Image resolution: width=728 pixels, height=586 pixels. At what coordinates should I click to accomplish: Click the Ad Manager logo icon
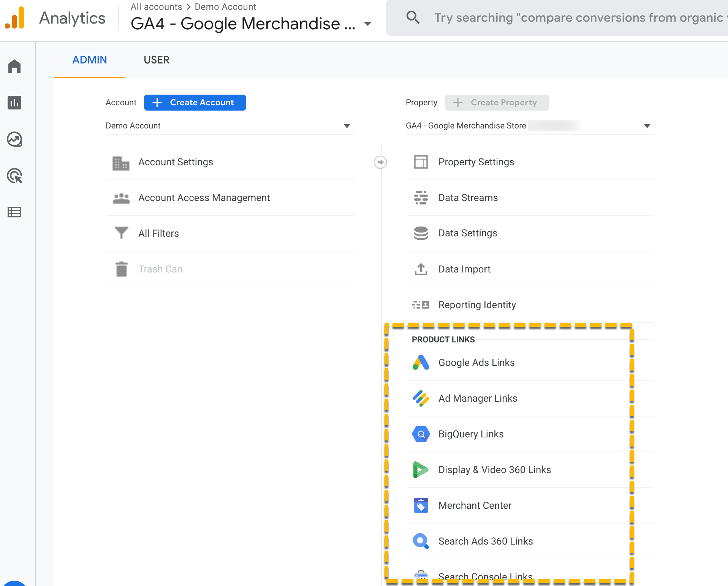pyautogui.click(x=421, y=398)
